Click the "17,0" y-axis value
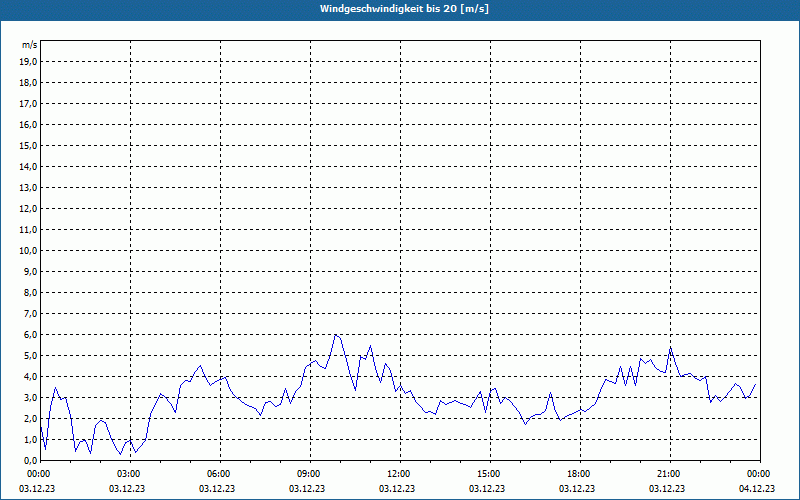Viewport: 800px width, 500px height. [28, 104]
